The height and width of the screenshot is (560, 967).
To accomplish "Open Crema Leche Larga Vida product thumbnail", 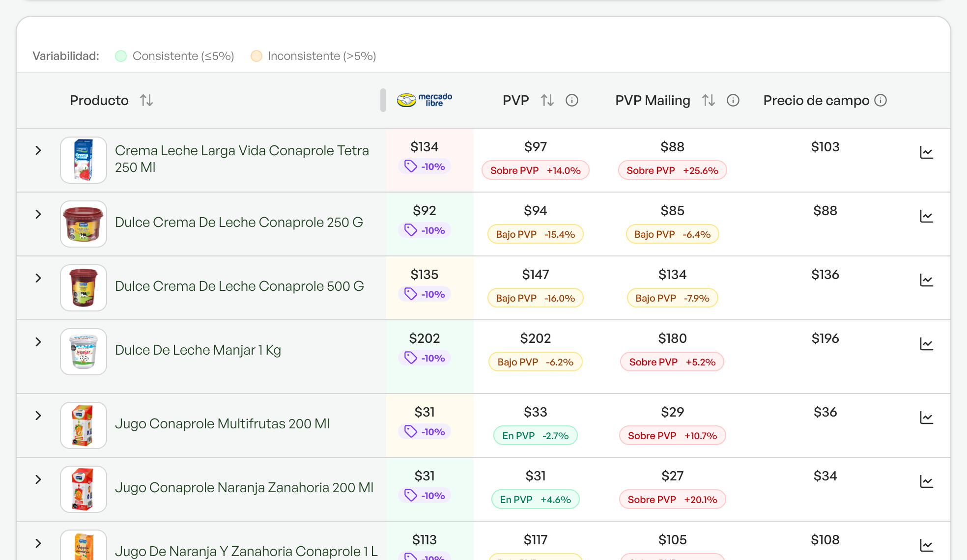I will (84, 160).
